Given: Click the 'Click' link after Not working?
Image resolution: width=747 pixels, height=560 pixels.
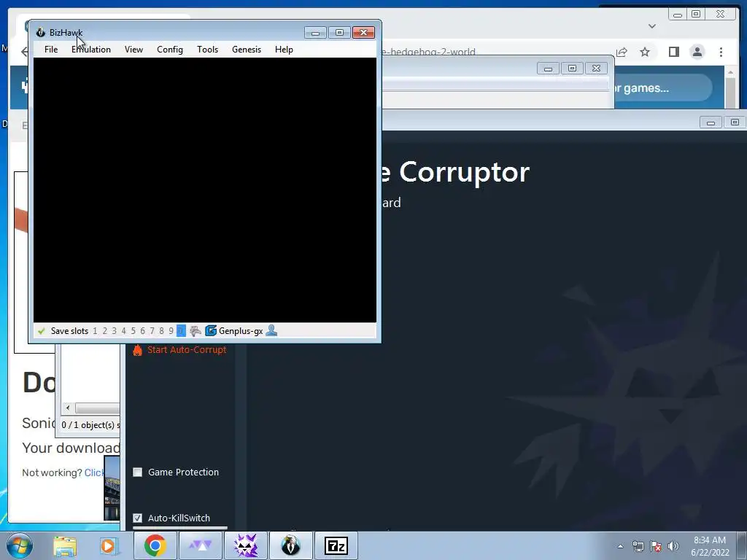Looking at the screenshot, I should coord(94,472).
